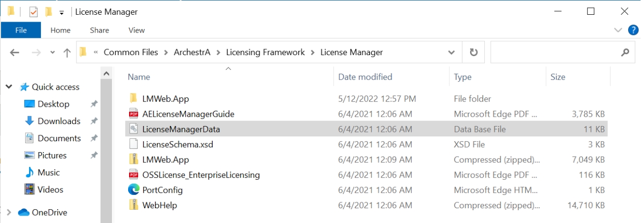
Task: Select the LicenseSchema.xsd file icon
Action: [133, 144]
